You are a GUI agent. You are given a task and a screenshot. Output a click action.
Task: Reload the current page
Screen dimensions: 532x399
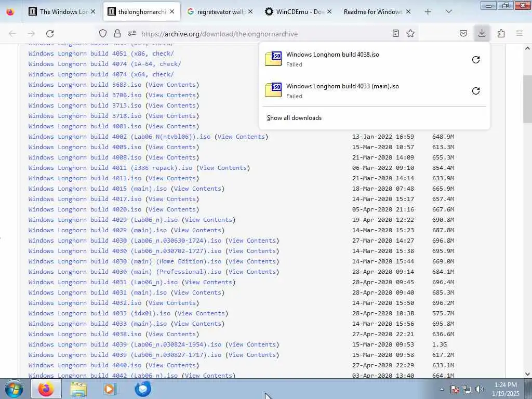(50, 34)
